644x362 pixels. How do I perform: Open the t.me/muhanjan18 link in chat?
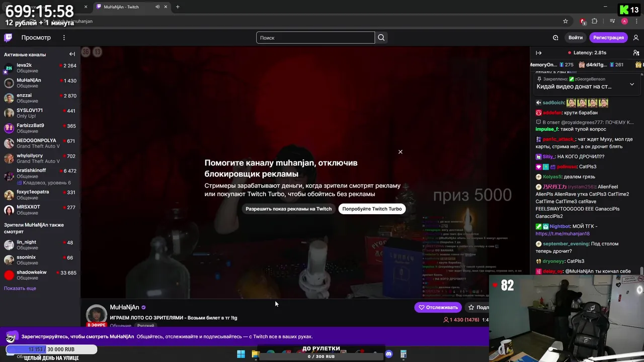click(x=562, y=234)
